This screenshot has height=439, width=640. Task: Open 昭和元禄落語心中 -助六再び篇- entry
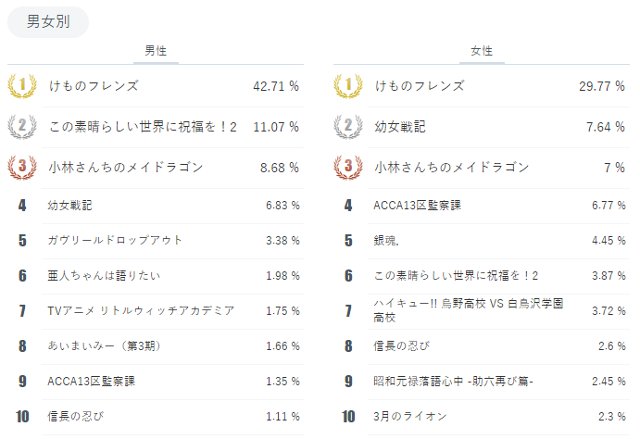point(453,381)
